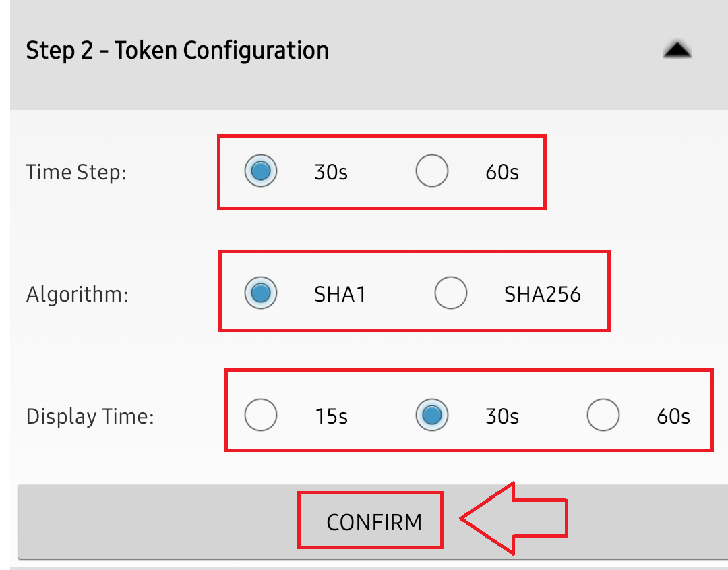Viewport: 728px width, 570px height.
Task: Set Display Time radio to 30s
Action: coord(431,416)
